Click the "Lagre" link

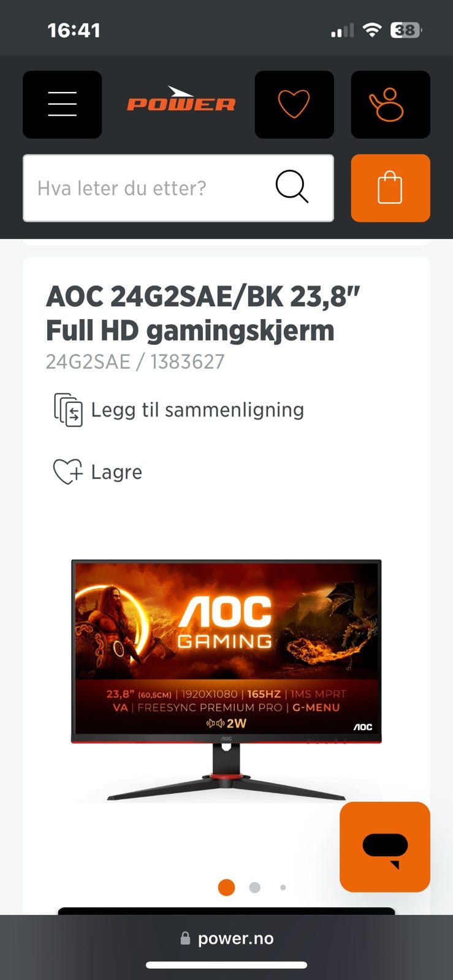(116, 472)
